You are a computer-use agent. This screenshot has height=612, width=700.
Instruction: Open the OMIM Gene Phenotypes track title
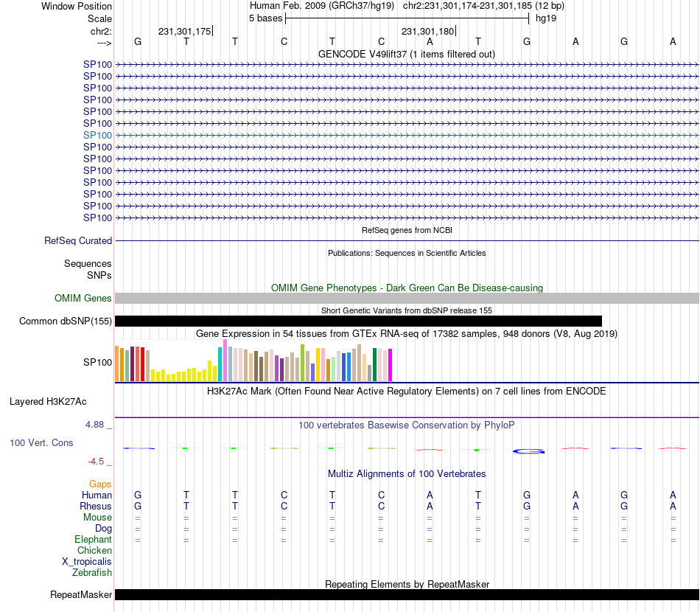coord(407,288)
